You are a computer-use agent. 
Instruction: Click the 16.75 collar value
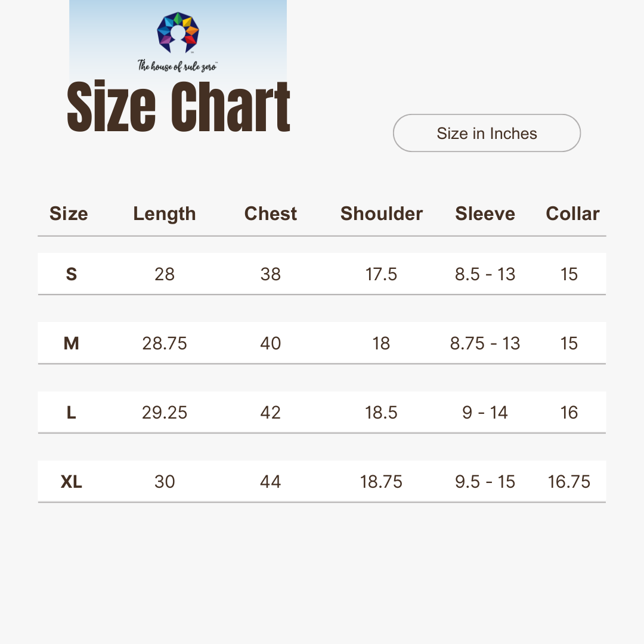[569, 482]
